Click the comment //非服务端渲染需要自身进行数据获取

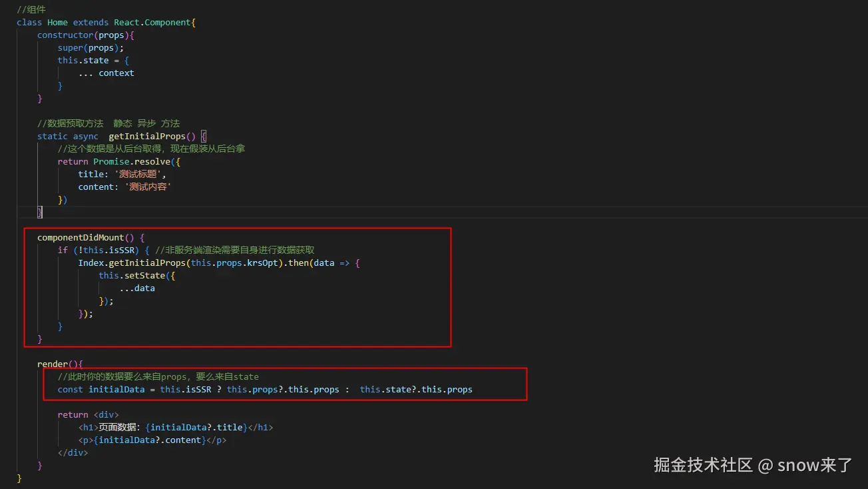tap(234, 250)
